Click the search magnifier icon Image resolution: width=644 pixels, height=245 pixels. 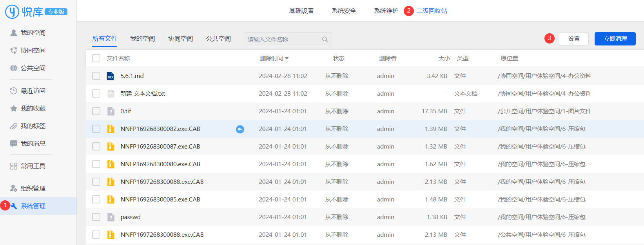click(x=325, y=40)
